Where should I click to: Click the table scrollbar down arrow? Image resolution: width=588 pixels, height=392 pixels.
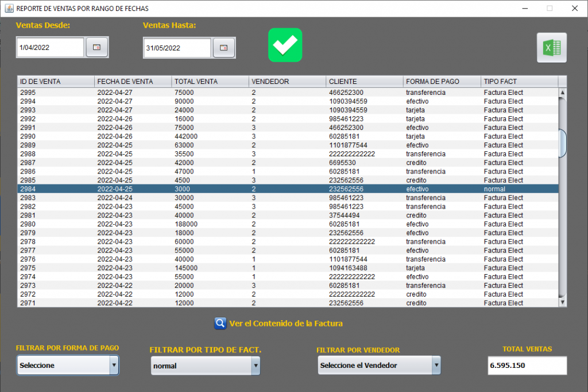click(562, 302)
